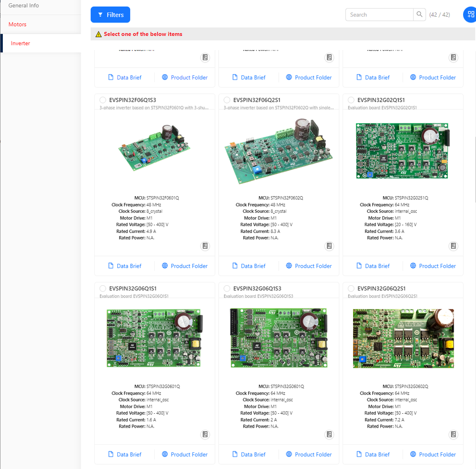Click the EVSPIN32G06Q1S3 board image
The image size is (476, 469).
(x=279, y=338)
